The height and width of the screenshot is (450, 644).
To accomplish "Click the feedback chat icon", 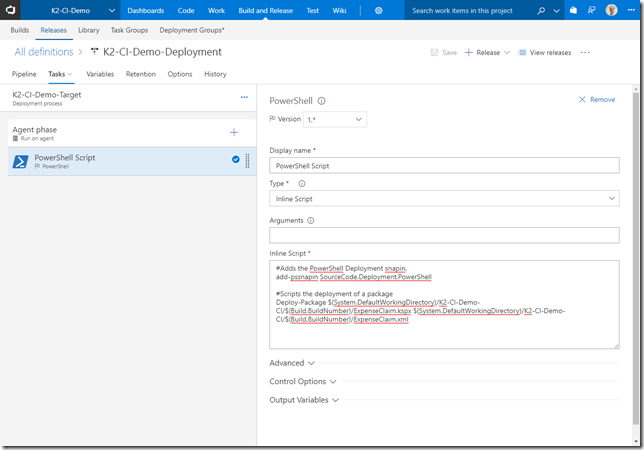I will pos(591,10).
